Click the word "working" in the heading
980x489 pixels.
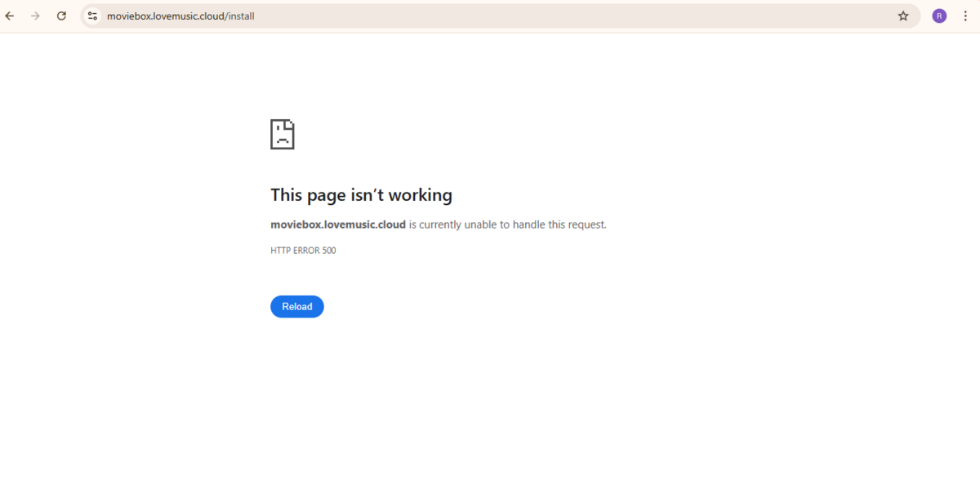(420, 195)
